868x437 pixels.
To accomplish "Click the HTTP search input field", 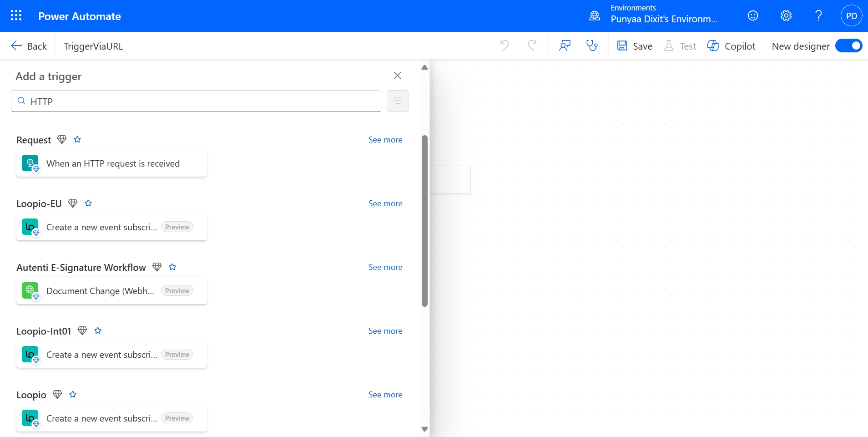I will point(196,101).
